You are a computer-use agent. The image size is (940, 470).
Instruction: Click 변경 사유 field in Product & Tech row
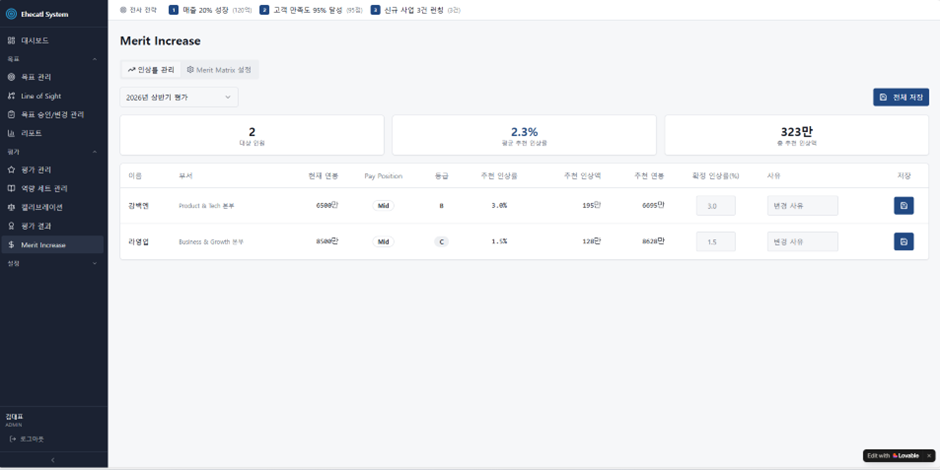[x=803, y=206]
